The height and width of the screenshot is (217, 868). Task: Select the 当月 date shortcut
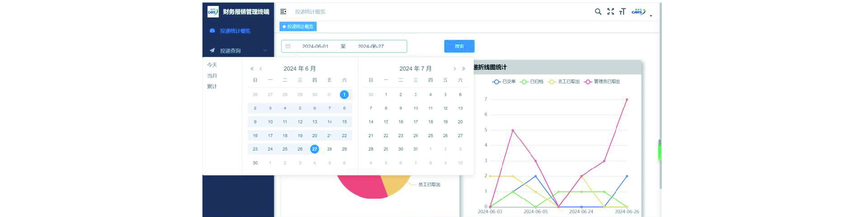click(212, 76)
